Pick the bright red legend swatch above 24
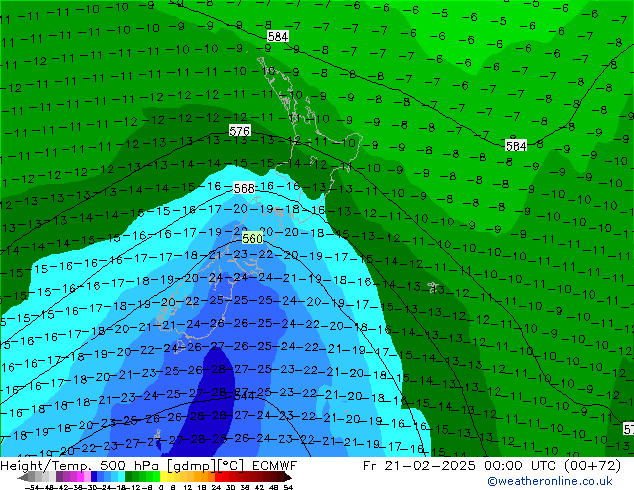634x490 pixels. click(x=218, y=477)
